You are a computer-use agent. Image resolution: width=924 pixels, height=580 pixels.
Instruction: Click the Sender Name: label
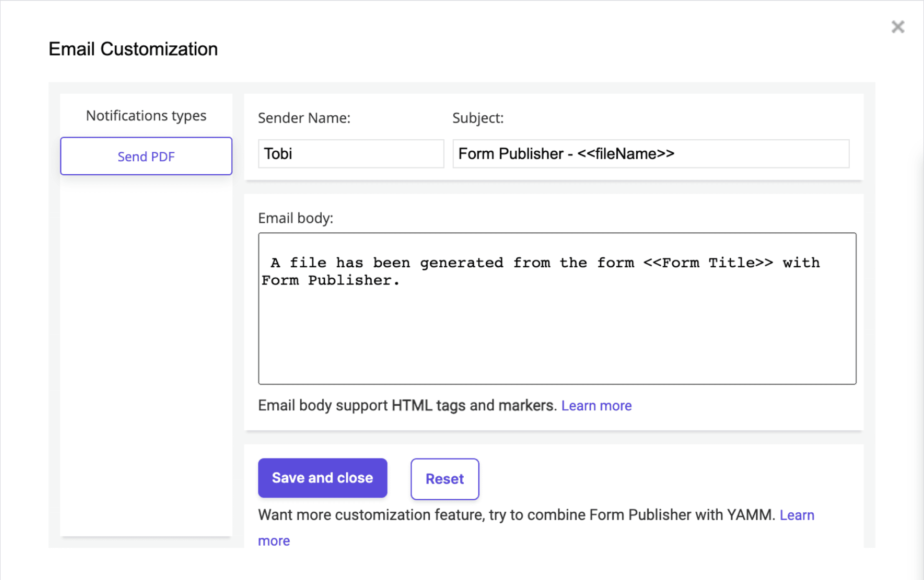304,118
